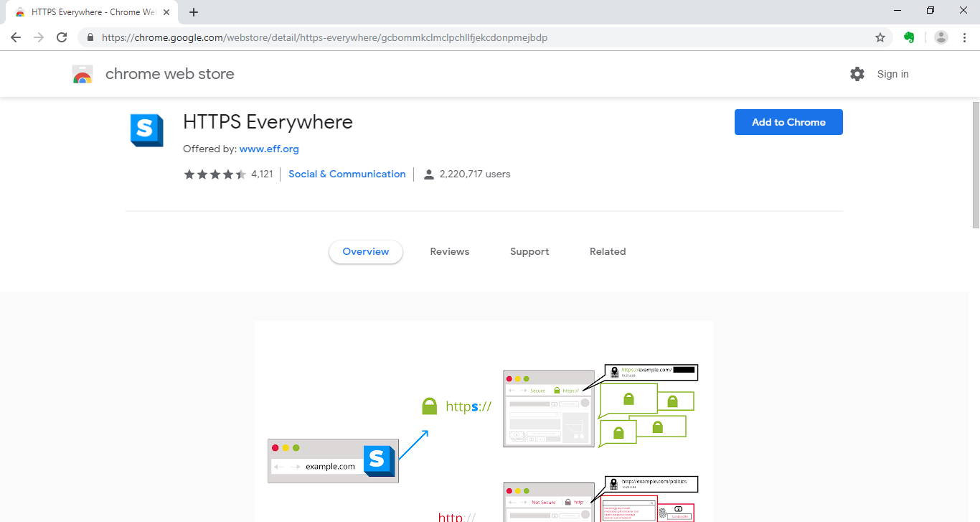Open the Evernote extension icon
This screenshot has width=980, height=522.
coord(909,37)
